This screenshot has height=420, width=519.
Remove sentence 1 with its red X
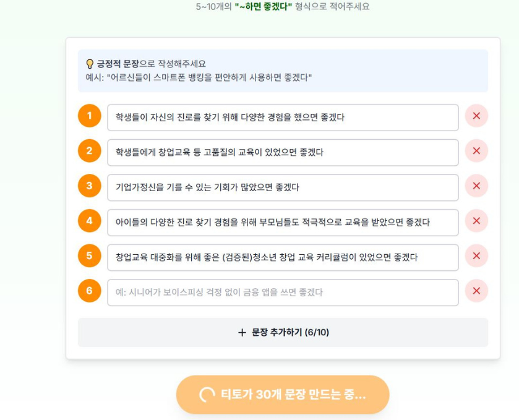[x=476, y=116]
